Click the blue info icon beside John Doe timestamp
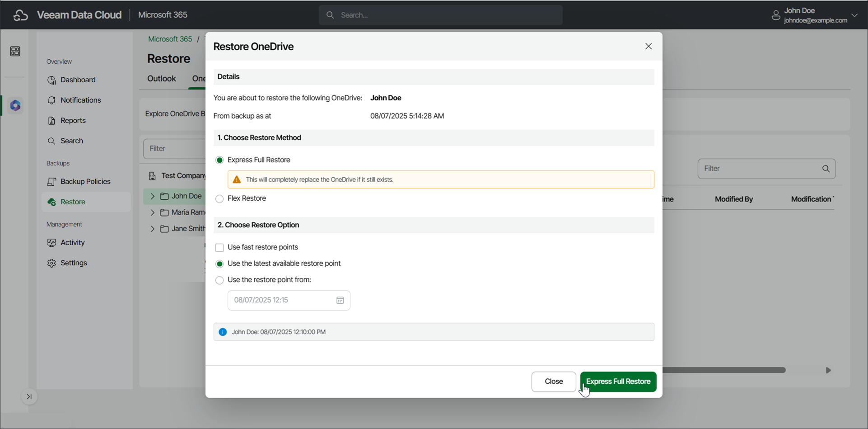This screenshot has width=868, height=429. 223,332
